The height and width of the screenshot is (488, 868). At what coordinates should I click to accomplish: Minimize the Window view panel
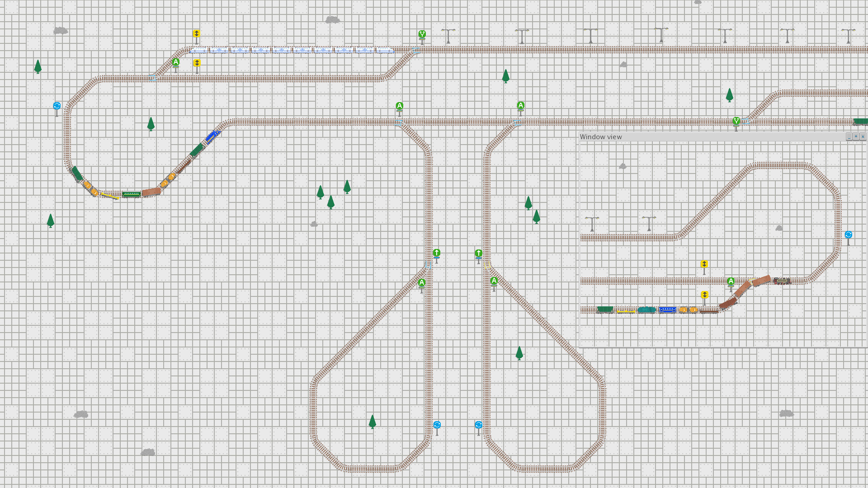point(849,136)
